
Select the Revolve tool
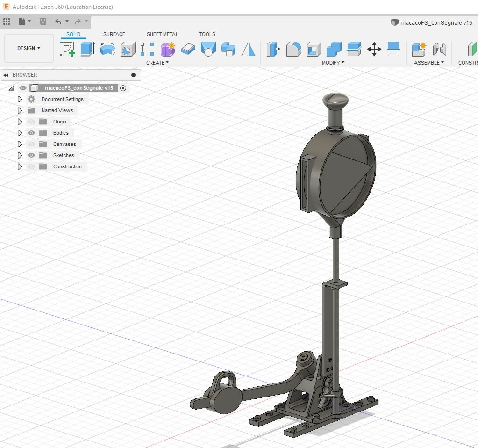pyautogui.click(x=107, y=49)
